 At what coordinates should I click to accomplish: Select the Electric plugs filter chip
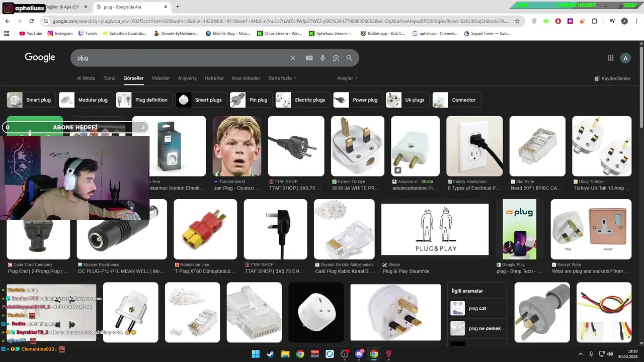303,100
